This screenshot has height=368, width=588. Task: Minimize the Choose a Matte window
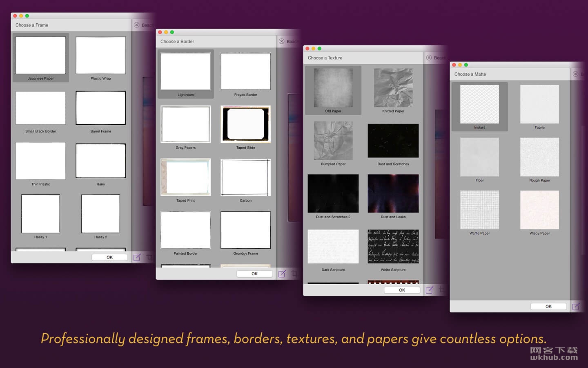(x=460, y=65)
